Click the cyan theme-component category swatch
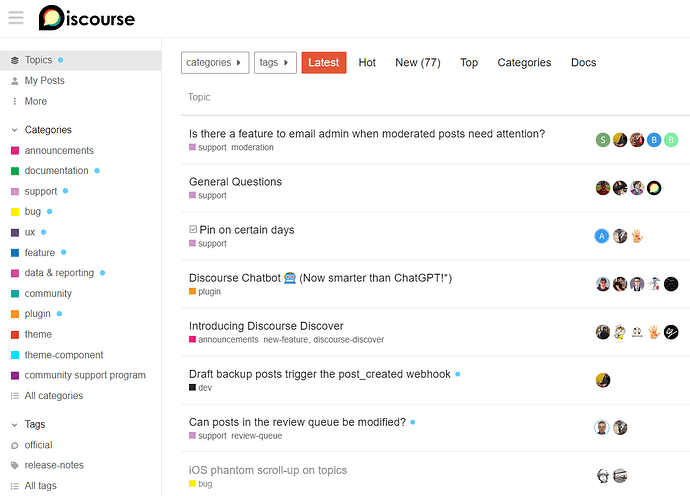 coord(15,355)
